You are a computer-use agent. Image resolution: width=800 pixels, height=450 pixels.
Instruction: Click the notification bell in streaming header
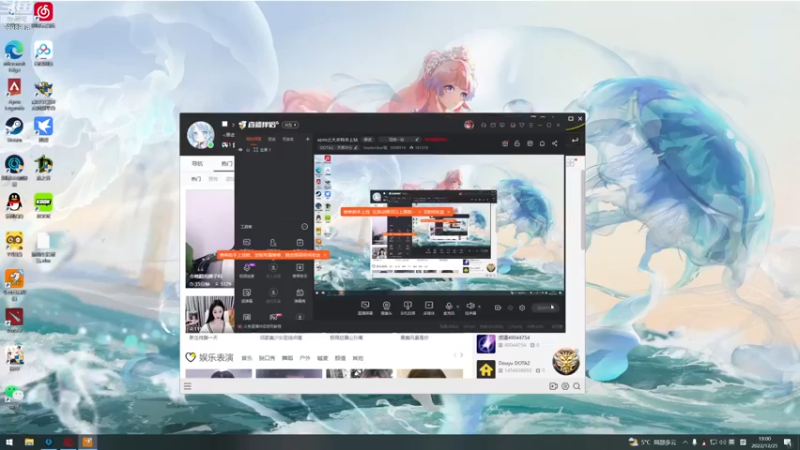tap(542, 143)
